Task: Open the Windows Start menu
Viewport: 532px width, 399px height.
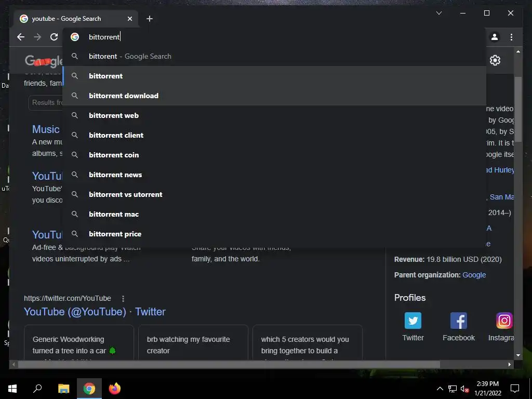Action: (x=12, y=389)
